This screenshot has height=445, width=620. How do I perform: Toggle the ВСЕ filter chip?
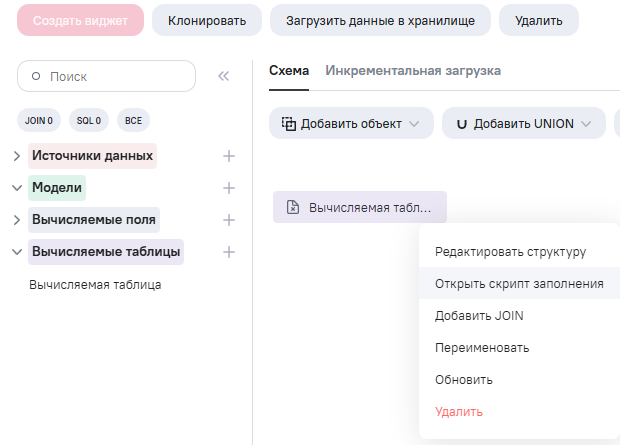pos(133,120)
